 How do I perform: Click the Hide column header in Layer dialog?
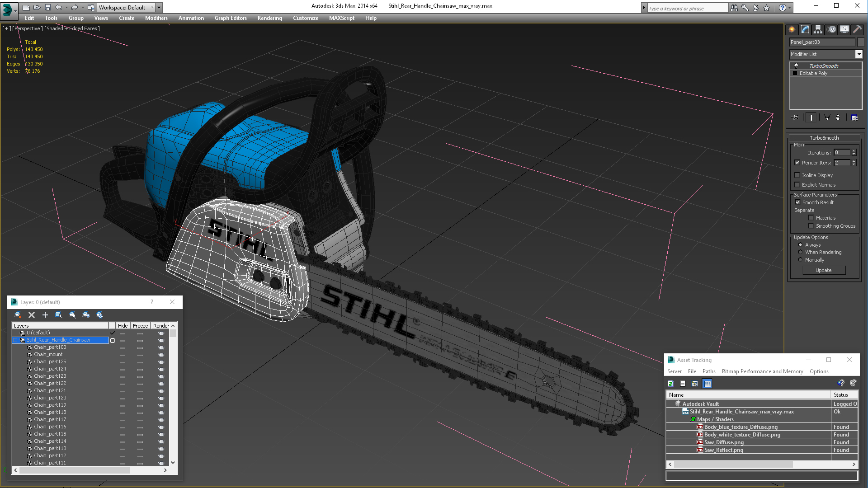[123, 326]
